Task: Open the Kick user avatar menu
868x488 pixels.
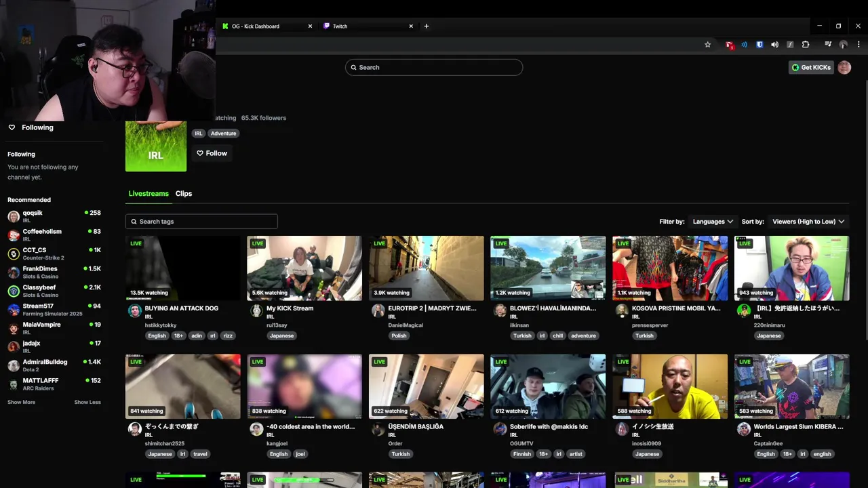Action: (844, 67)
